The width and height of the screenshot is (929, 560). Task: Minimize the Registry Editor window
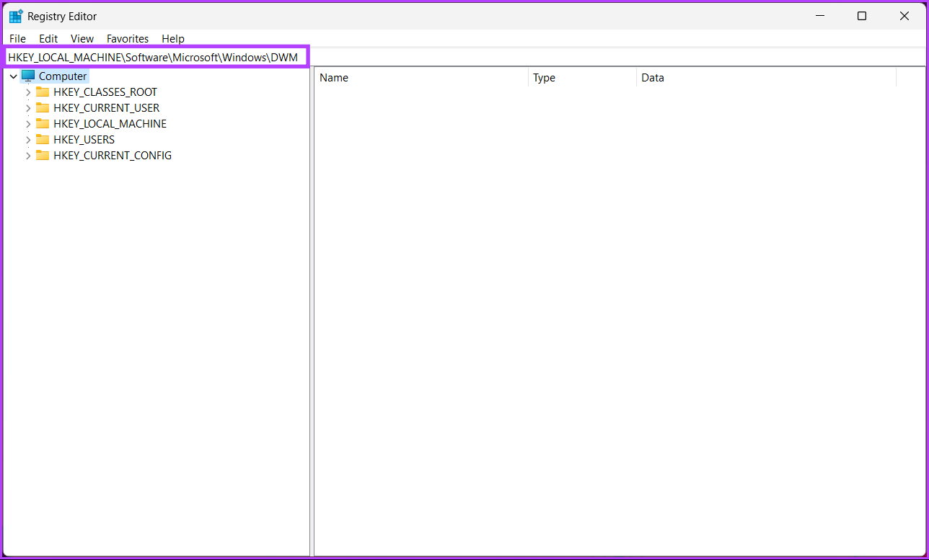[819, 16]
